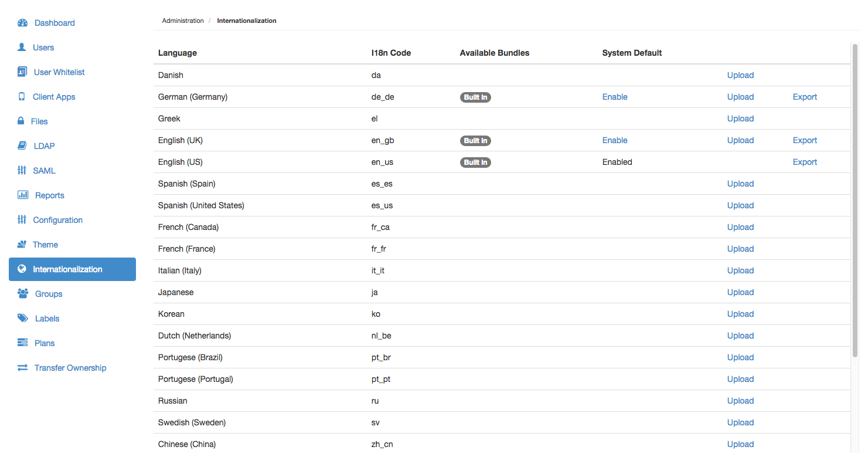Click the Users person icon

[x=22, y=48]
